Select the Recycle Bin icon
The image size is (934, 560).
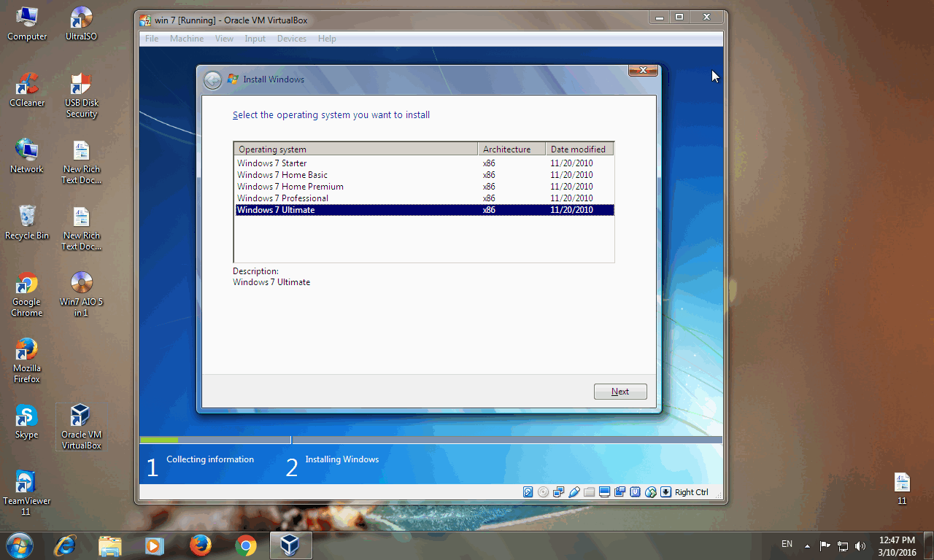[27, 222]
